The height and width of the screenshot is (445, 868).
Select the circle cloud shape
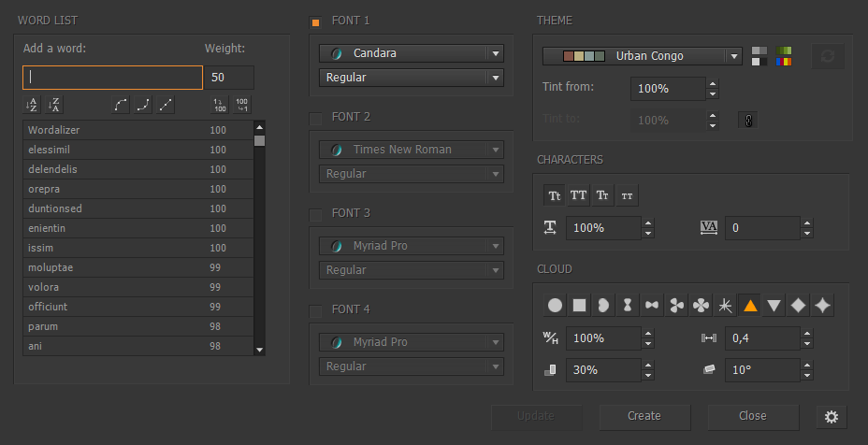coord(555,305)
